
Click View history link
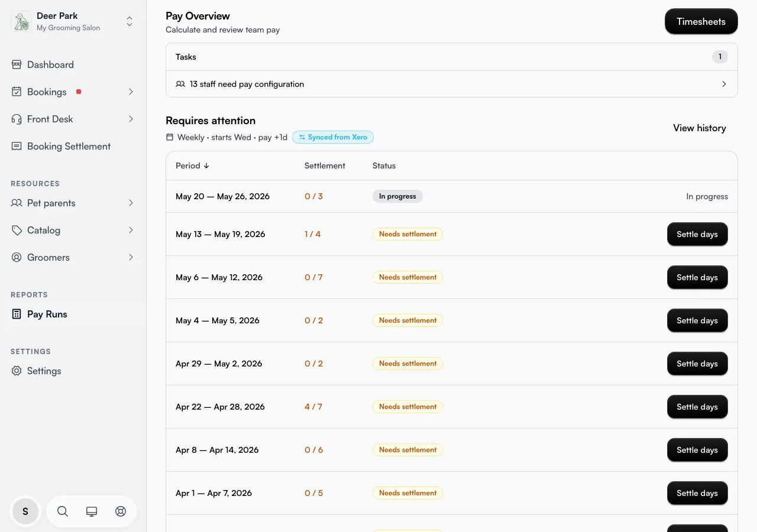tap(700, 128)
